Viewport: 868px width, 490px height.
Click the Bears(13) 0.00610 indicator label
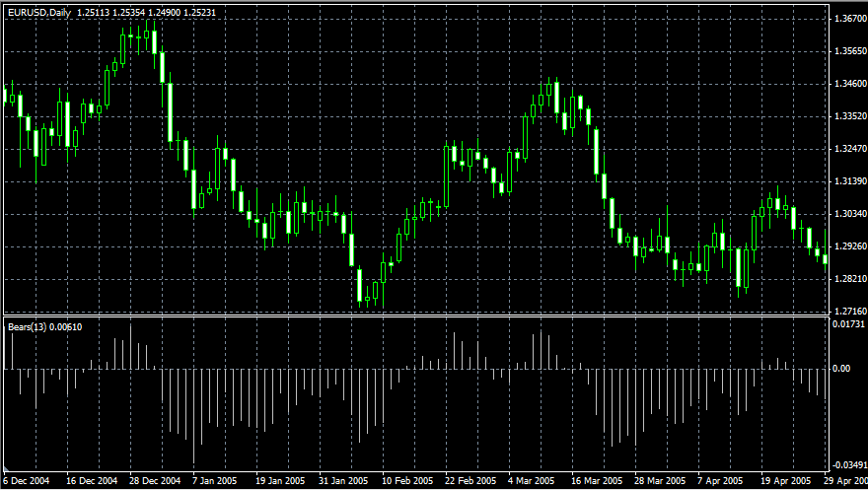[44, 327]
